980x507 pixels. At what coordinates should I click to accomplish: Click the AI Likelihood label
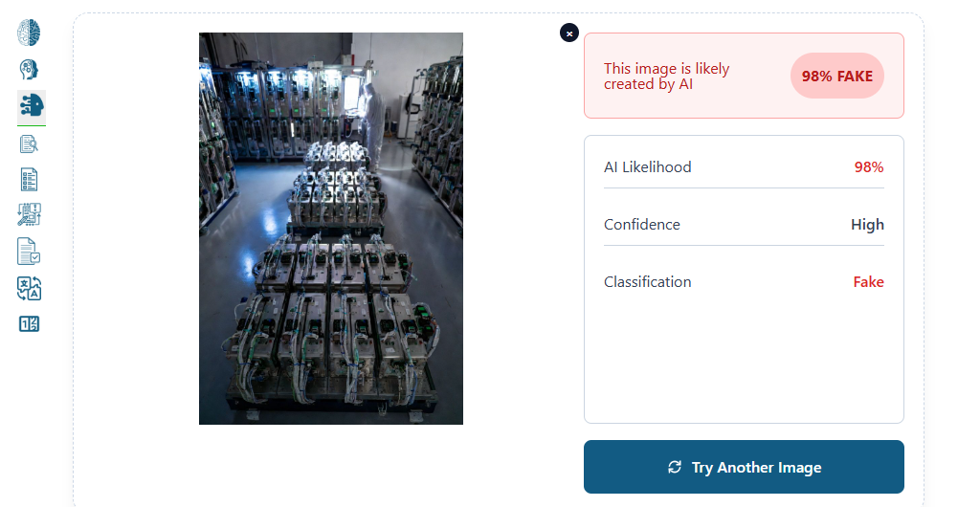pos(648,167)
